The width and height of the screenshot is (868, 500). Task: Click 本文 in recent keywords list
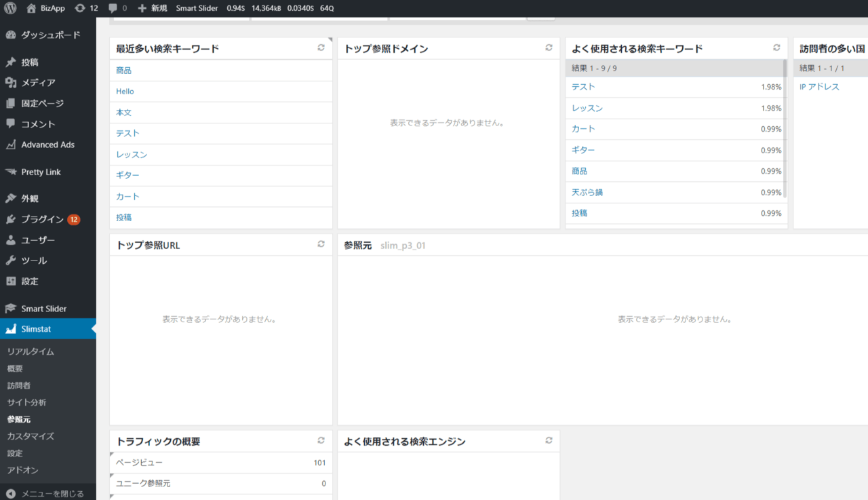tap(124, 113)
